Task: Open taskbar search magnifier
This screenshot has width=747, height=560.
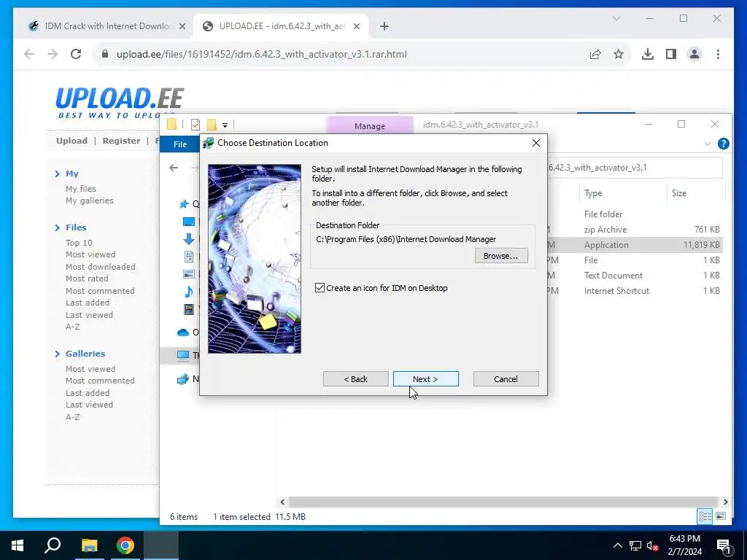Action: coord(53,545)
